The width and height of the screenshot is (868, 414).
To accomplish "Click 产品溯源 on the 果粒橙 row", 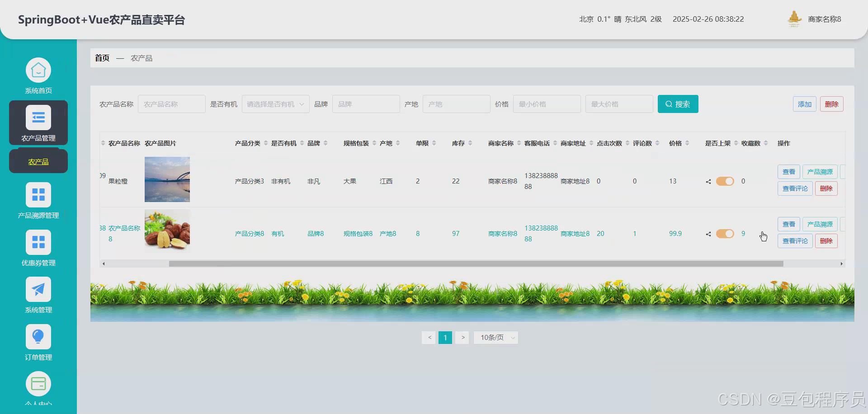I will pyautogui.click(x=820, y=172).
